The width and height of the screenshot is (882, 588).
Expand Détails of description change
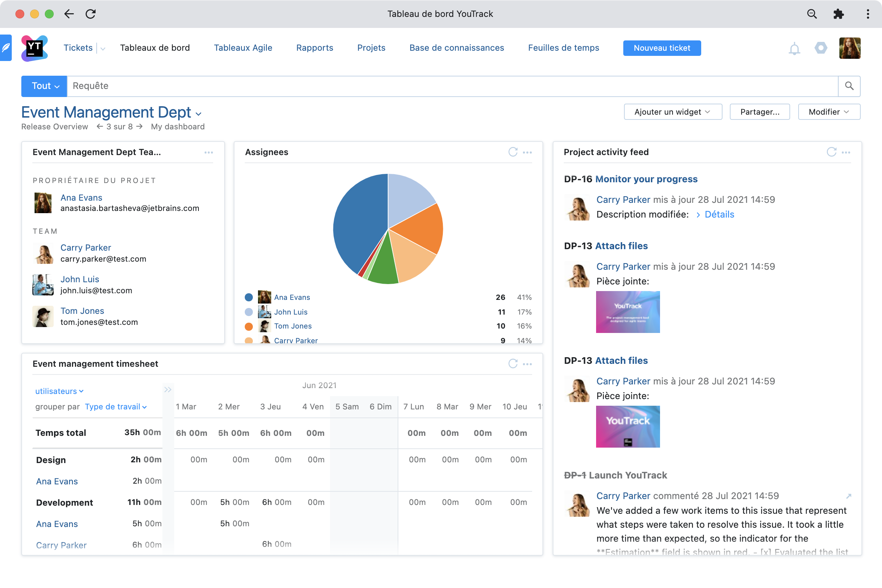coord(715,214)
